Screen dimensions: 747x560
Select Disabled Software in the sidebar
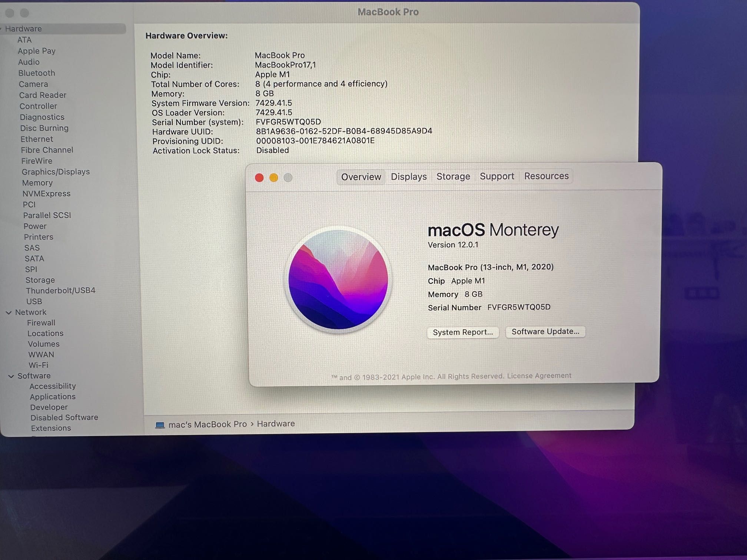point(64,418)
